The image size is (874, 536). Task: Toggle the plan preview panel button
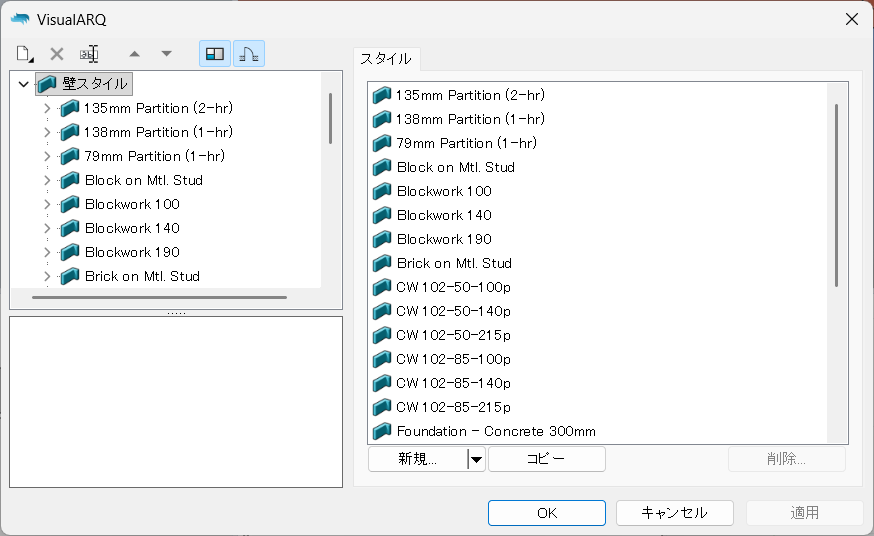[x=215, y=54]
